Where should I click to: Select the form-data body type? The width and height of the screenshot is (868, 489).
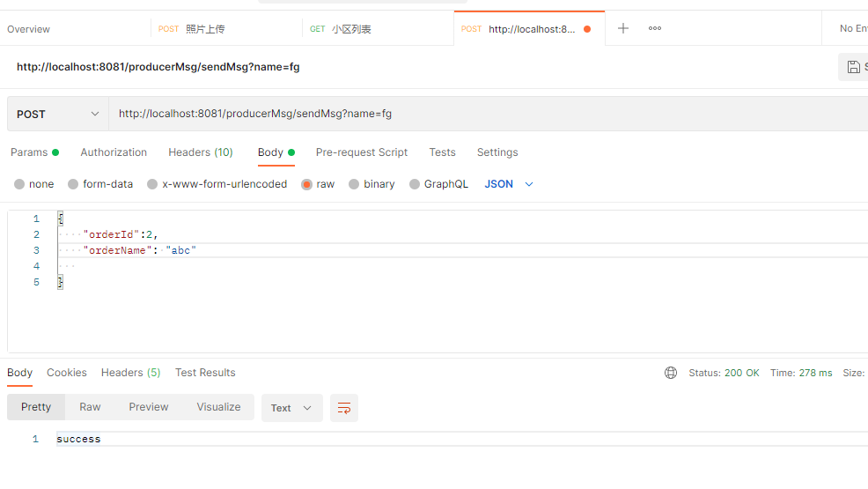point(100,184)
